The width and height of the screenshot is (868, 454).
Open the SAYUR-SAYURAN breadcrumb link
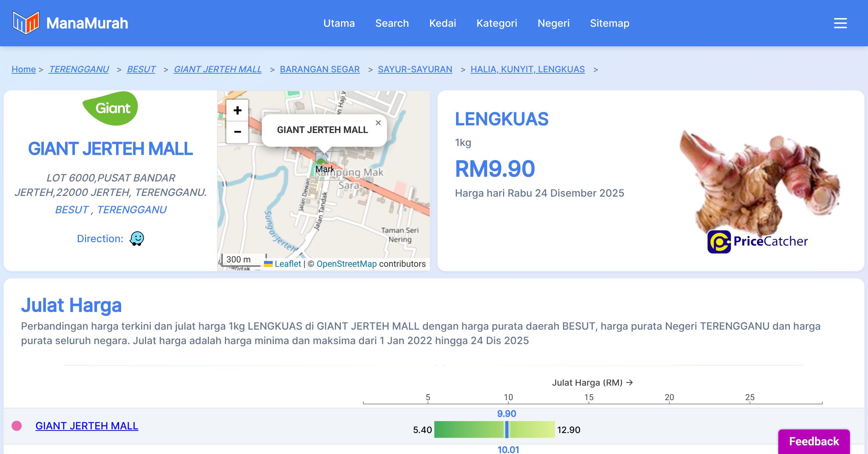pos(415,69)
